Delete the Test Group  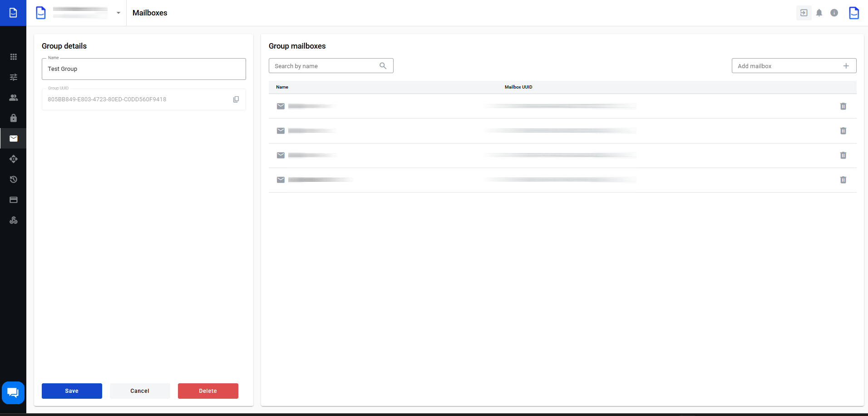208,391
